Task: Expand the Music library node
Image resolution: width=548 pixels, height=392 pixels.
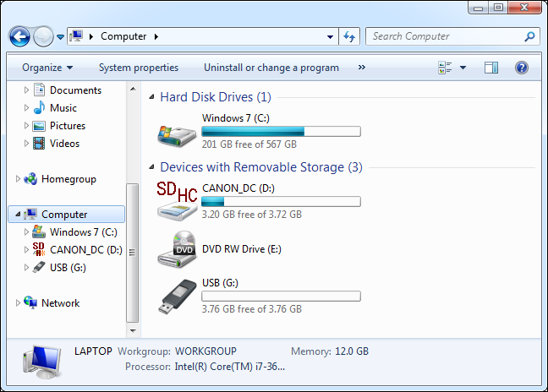Action: [x=26, y=108]
